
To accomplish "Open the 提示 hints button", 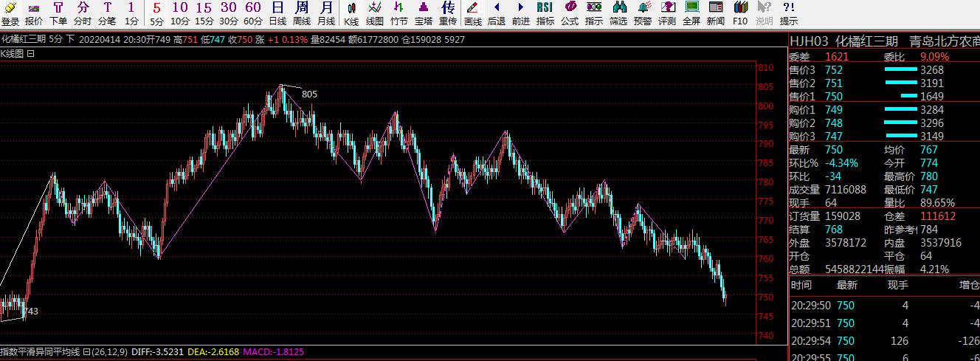I will pyautogui.click(x=789, y=13).
